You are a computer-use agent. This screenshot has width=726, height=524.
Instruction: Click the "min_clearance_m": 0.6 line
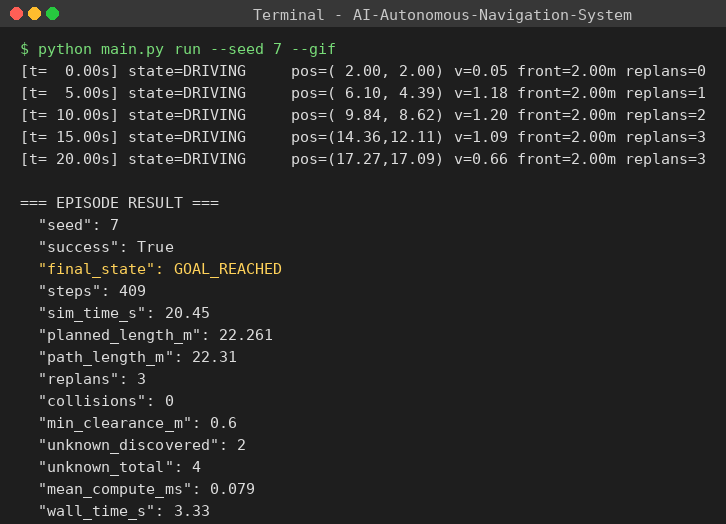138,423
